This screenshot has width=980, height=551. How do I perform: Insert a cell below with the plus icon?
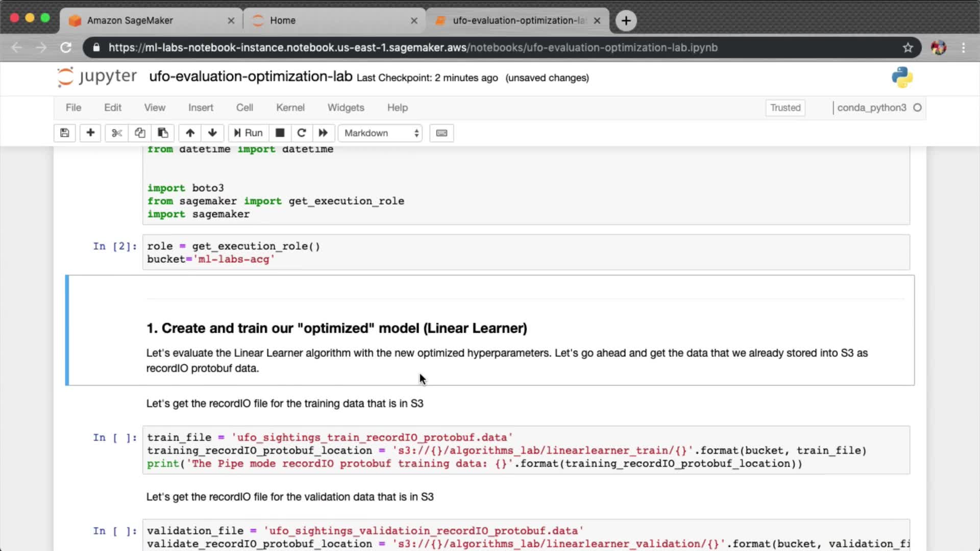point(90,133)
